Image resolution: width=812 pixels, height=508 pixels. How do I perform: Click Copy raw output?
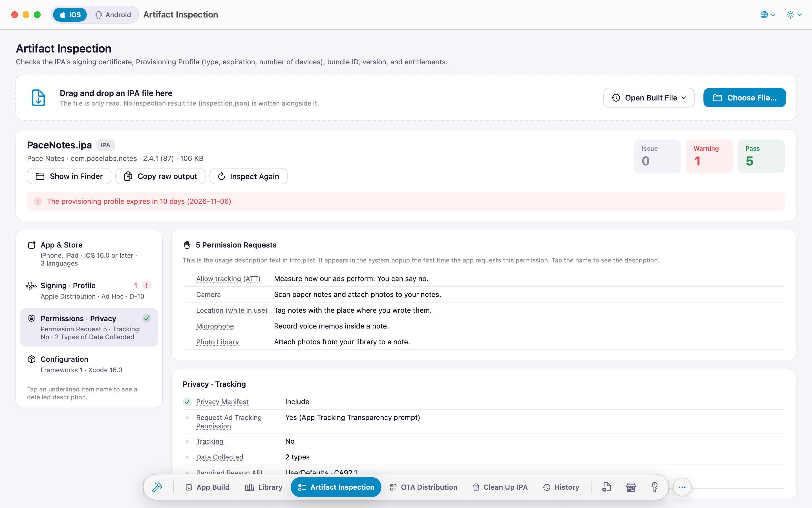point(160,176)
